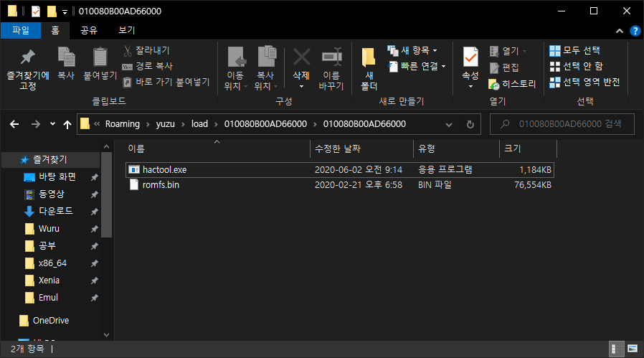This screenshot has height=358, width=644.
Task: Click first 010080B00AD66000 breadcrumb segment
Action: tap(265, 123)
